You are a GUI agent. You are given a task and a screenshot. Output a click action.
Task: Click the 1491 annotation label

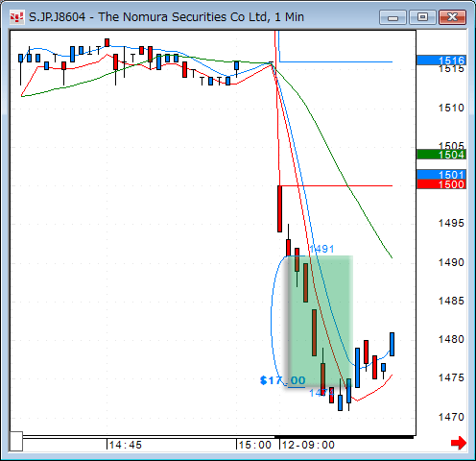click(321, 249)
